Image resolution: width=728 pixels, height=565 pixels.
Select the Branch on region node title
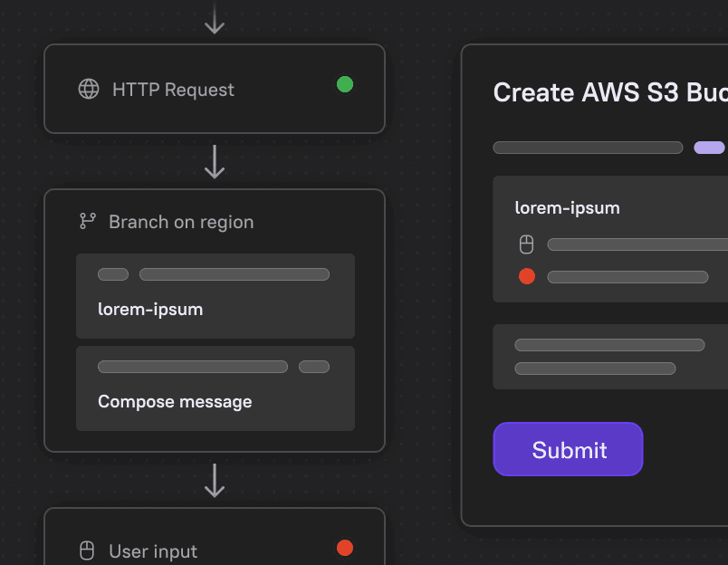tap(181, 222)
